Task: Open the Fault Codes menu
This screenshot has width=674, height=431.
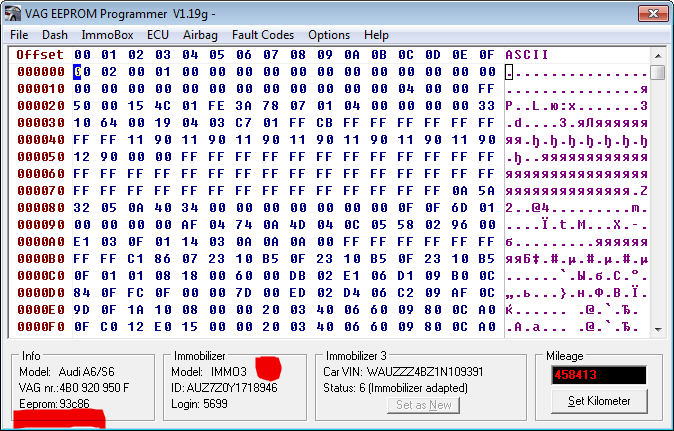Action: (262, 34)
